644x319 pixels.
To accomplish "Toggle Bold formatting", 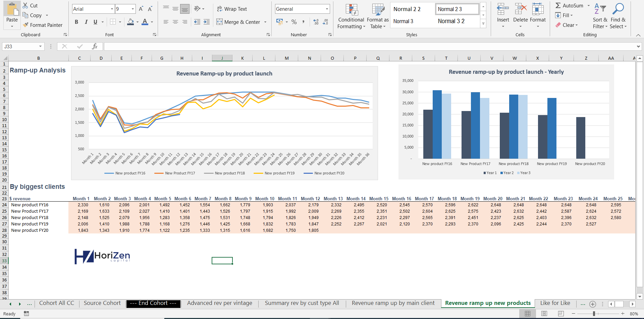I will pyautogui.click(x=76, y=22).
